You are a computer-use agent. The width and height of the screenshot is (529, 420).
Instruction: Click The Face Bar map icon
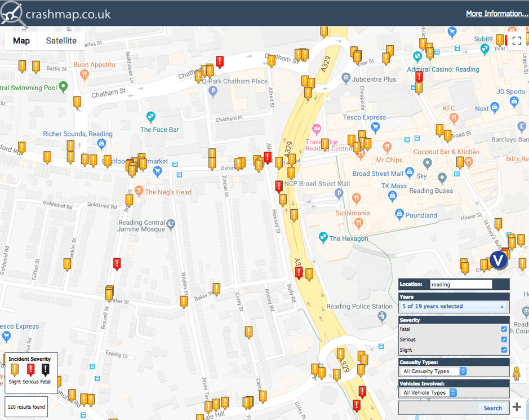[151, 117]
